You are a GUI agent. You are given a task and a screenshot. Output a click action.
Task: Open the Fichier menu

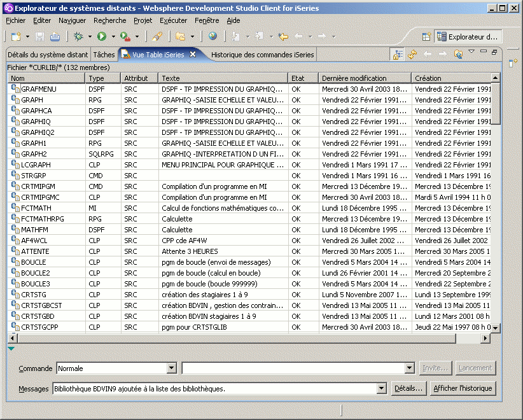(16, 20)
